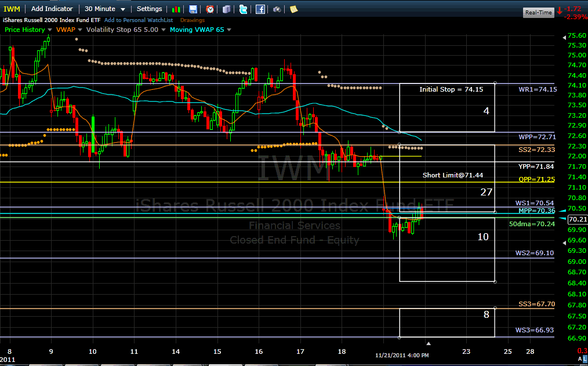588x366 pixels.
Task: Click the 23 date label on time axis
Action: click(x=466, y=351)
